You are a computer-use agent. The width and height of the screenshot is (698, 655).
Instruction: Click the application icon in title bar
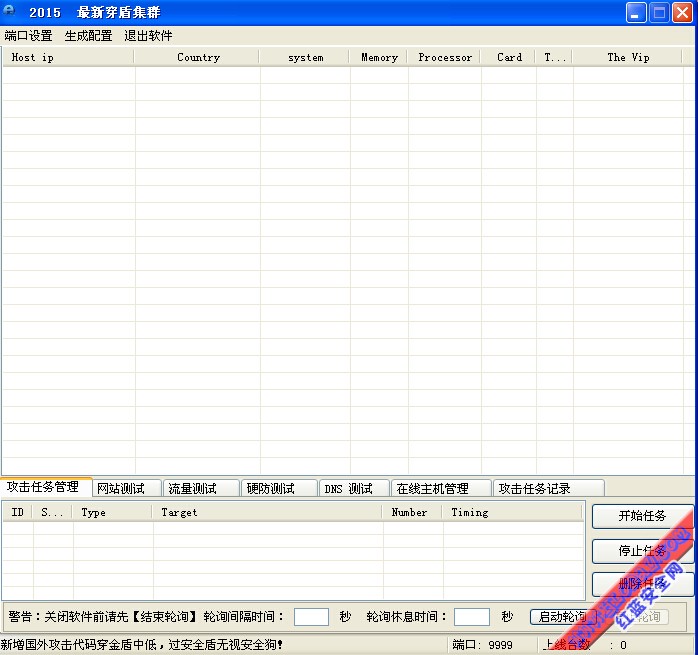pyautogui.click(x=9, y=11)
